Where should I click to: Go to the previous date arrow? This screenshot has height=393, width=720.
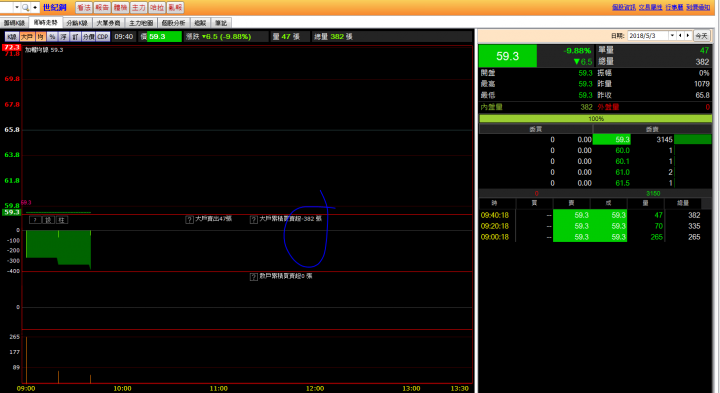click(681, 35)
